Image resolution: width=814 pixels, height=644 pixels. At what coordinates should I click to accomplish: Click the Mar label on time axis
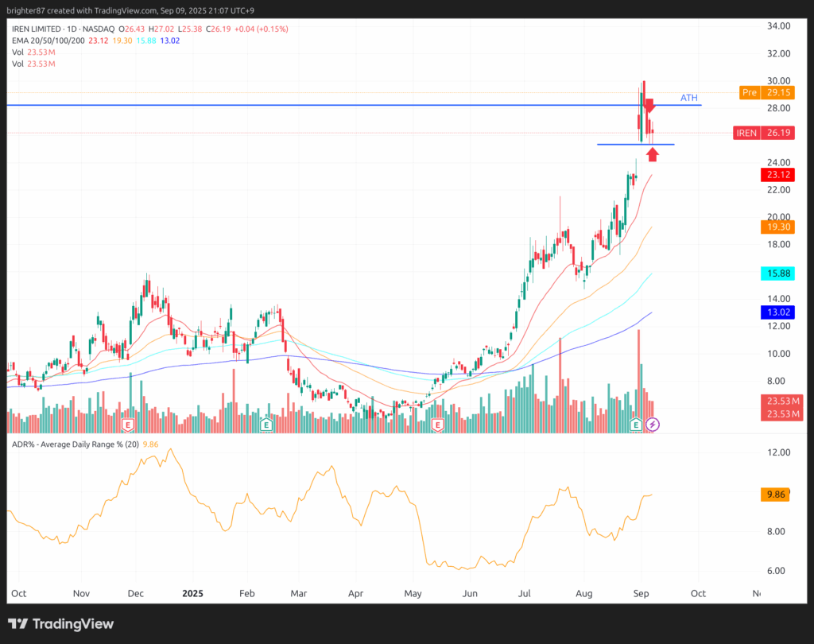pos(299,593)
